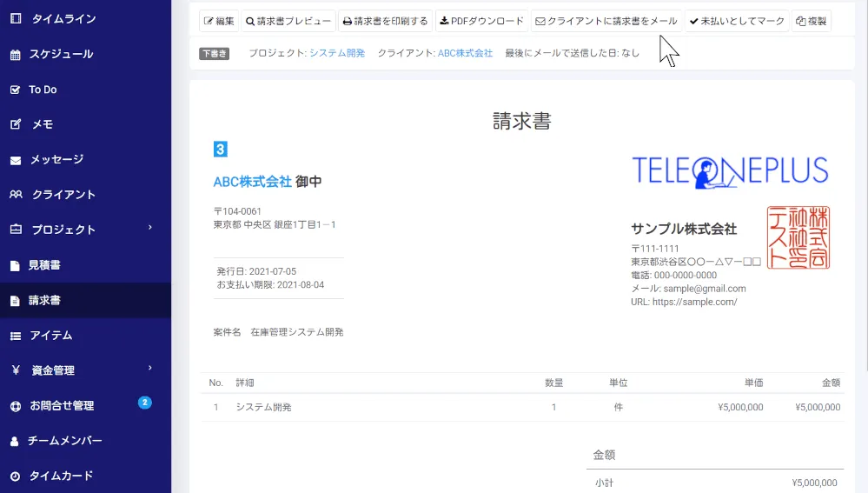The height and width of the screenshot is (493, 868).
Task: Click チームメンバー text in sidebar
Action: point(65,441)
